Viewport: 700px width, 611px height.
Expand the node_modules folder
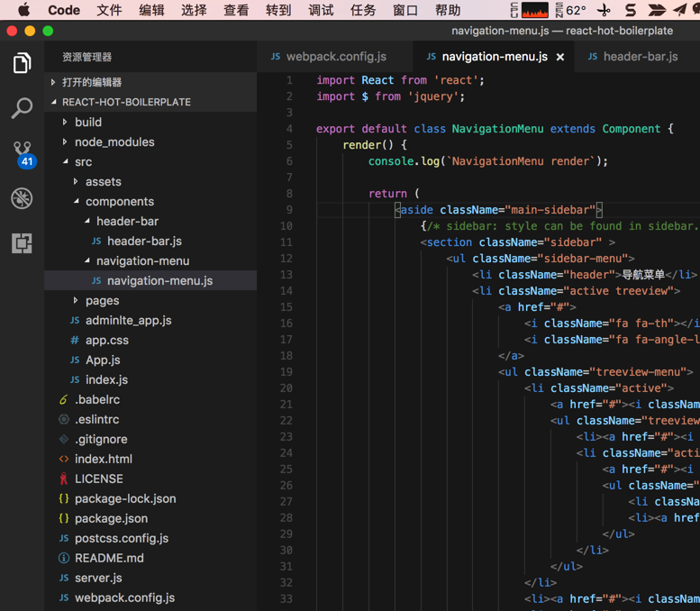(114, 141)
